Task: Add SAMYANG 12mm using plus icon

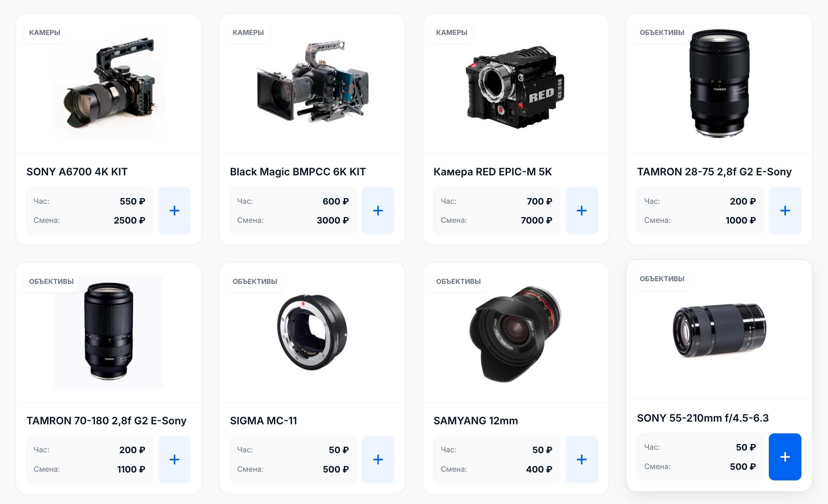Action: tap(581, 460)
